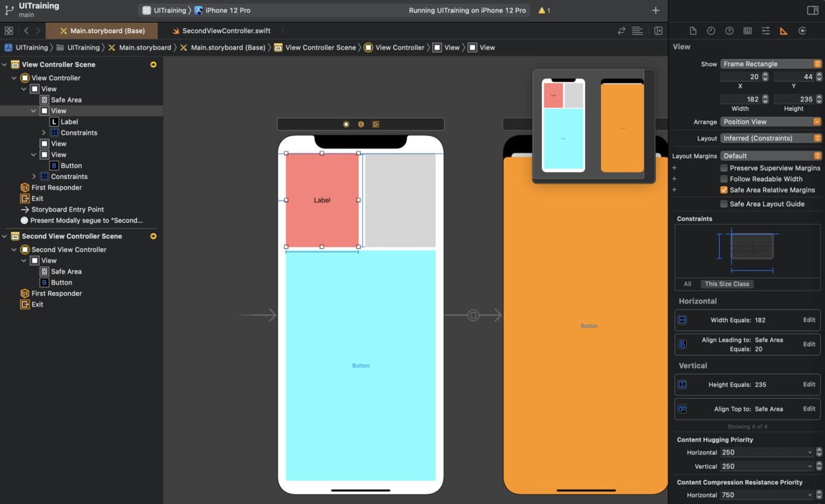Image resolution: width=825 pixels, height=504 pixels.
Task: Click the Height value stepper
Action: [x=818, y=99]
